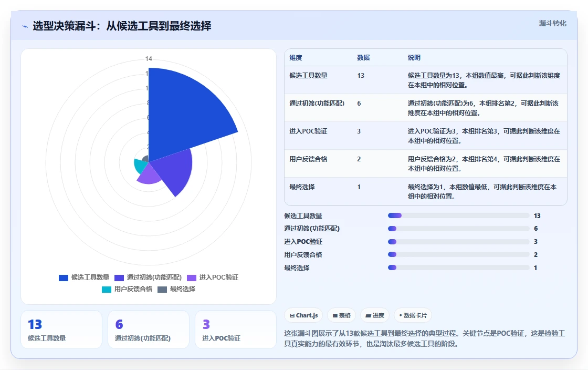Viewport: 588px width, 370px height.
Task: Click the 候选工具数量 progress bar
Action: (459, 215)
